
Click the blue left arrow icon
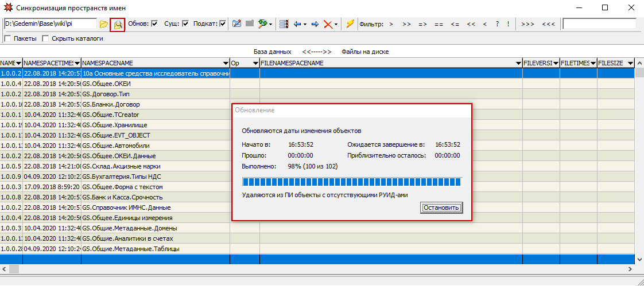pos(297,24)
